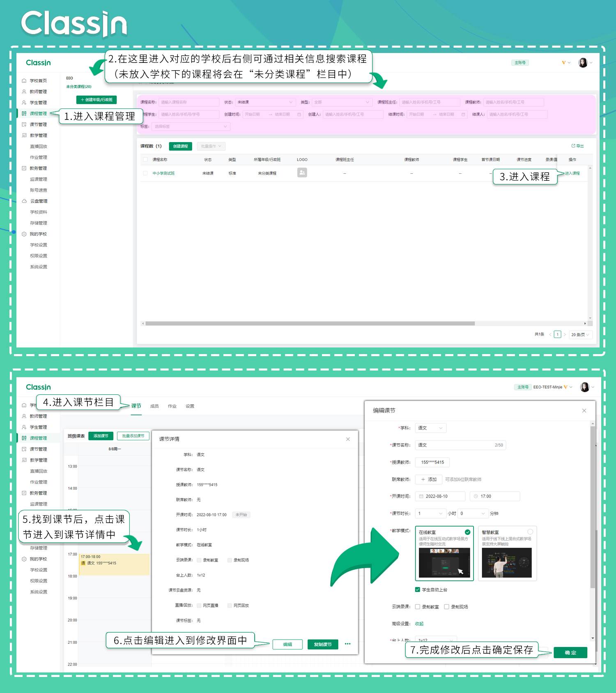Check 录制教室 in 编辑课节 dialog
The width and height of the screenshot is (616, 693).
click(418, 607)
